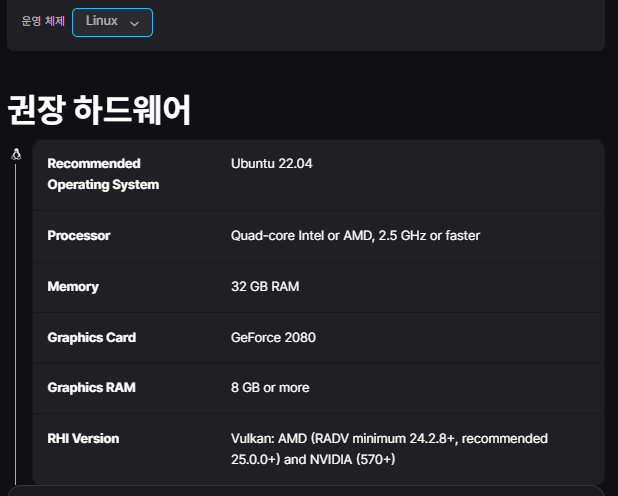Screen dimensions: 618x496
Task: Select the Ubuntu 22.04 value
Action: (x=272, y=163)
